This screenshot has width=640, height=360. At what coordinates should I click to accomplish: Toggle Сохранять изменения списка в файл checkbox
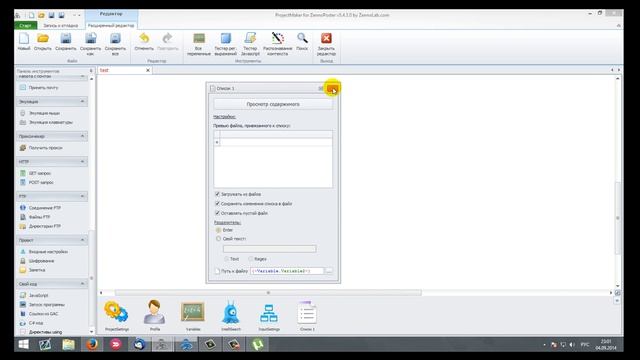217,203
